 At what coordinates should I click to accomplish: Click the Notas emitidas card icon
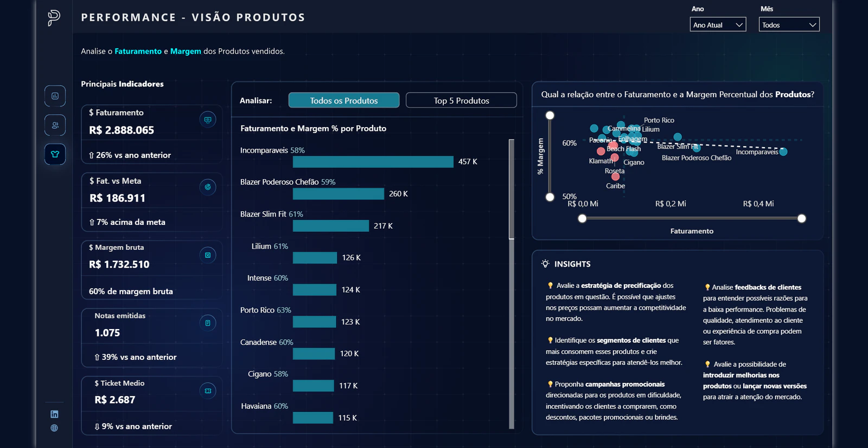point(208,323)
